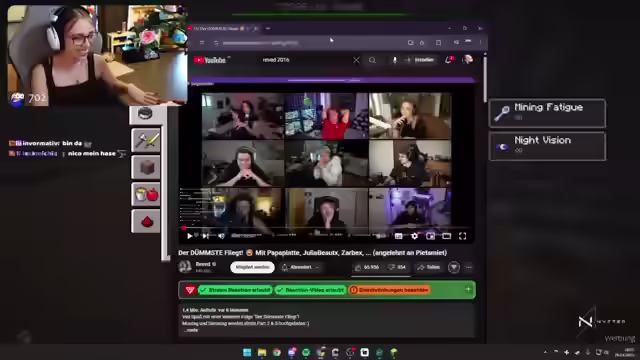Open the three-dot more actions menu
The width and height of the screenshot is (640, 360).
469,267
